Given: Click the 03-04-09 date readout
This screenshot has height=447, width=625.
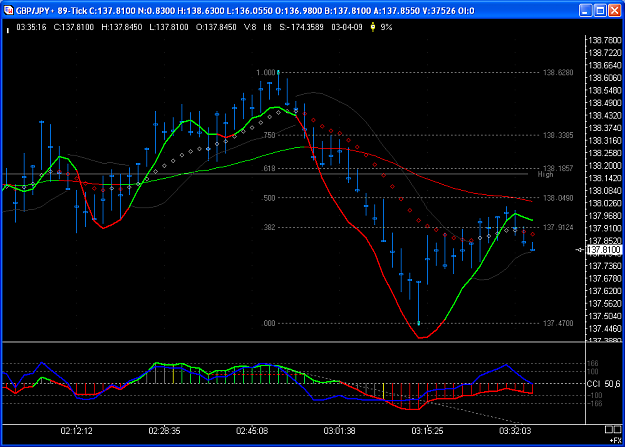Looking at the screenshot, I should (347, 27).
